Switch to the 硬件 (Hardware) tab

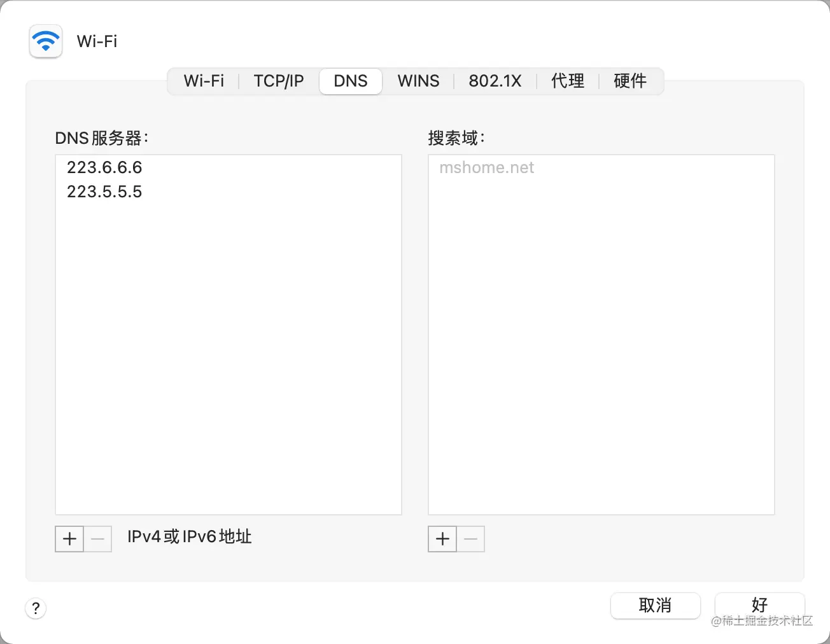point(630,81)
